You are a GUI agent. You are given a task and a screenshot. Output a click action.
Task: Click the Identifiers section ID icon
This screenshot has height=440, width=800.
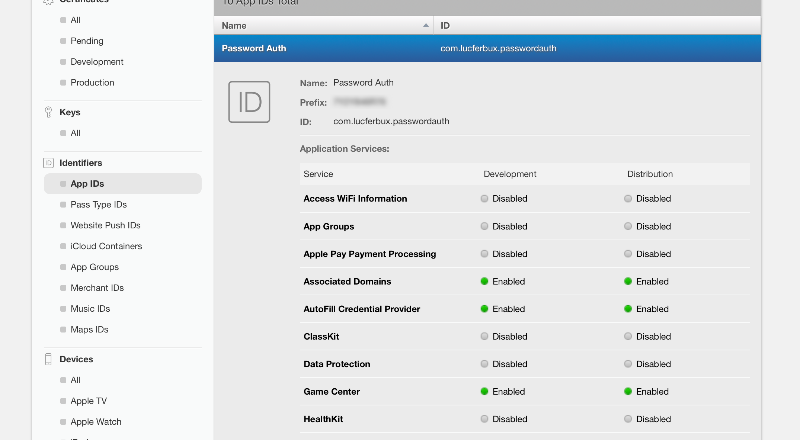tap(48, 163)
